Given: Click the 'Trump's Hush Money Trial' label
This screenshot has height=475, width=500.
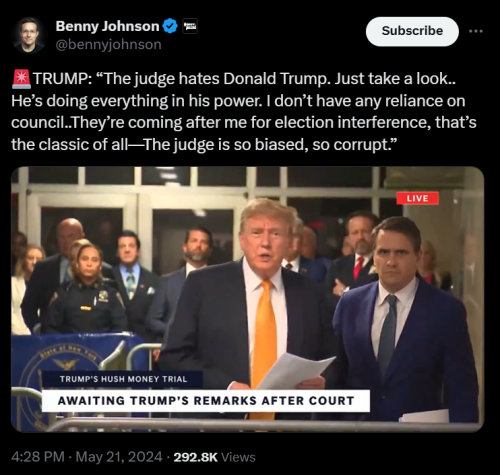Looking at the screenshot, I should pyautogui.click(x=123, y=379).
